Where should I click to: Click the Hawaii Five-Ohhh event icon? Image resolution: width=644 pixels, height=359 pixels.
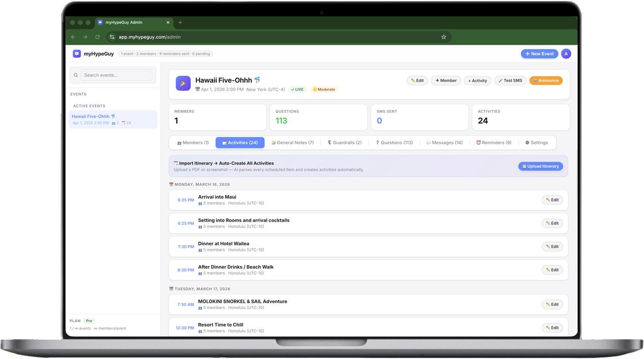click(183, 83)
